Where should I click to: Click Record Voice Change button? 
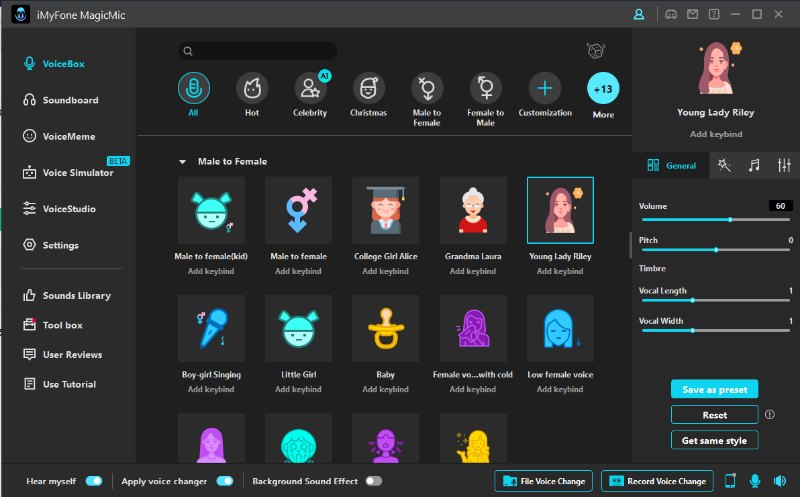657,481
